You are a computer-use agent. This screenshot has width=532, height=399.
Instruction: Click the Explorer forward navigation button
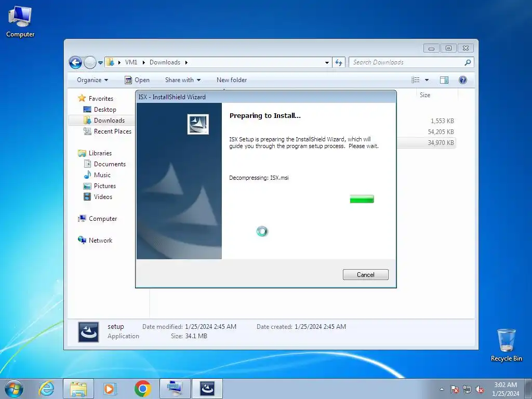(x=90, y=62)
